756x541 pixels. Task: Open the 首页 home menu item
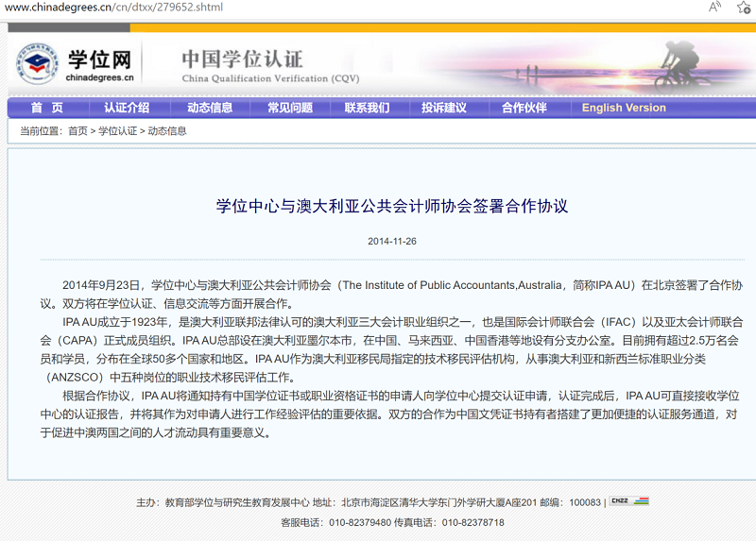click(46, 108)
